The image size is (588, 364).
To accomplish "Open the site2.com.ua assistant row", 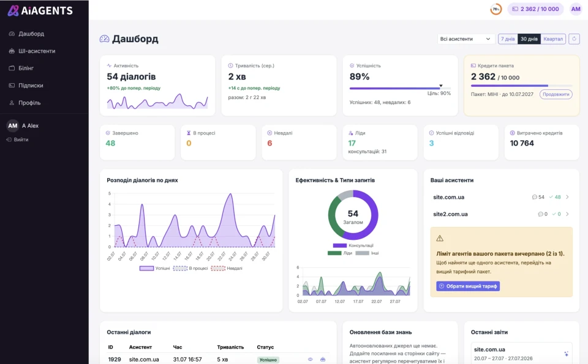I will click(x=502, y=214).
